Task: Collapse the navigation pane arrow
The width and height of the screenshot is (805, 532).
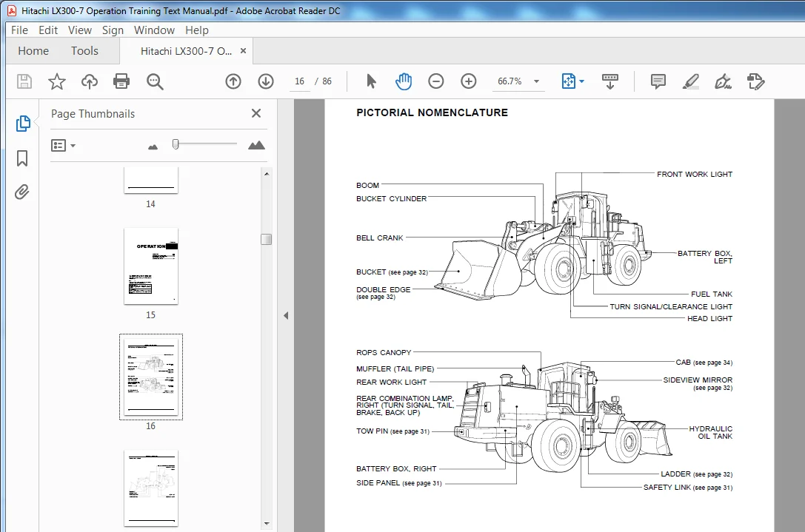Action: click(x=286, y=315)
